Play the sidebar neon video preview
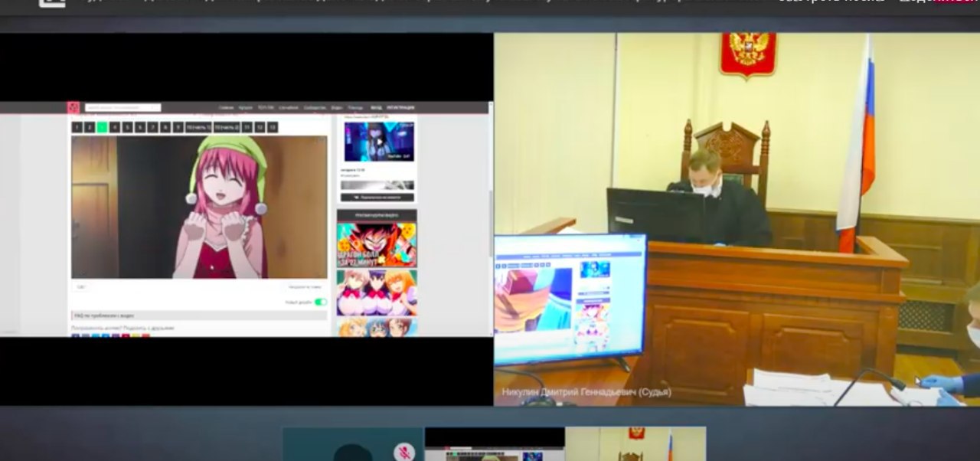Image resolution: width=980 pixels, height=461 pixels. [379, 142]
